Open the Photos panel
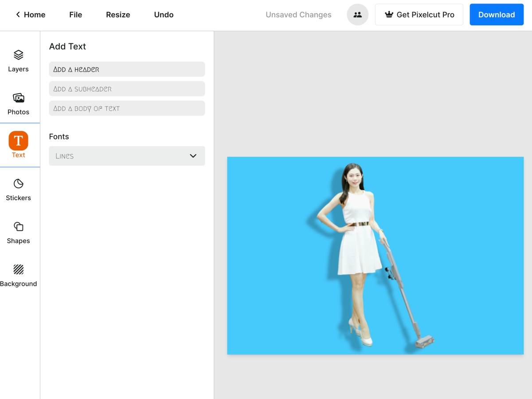The image size is (532, 399). tap(18, 104)
